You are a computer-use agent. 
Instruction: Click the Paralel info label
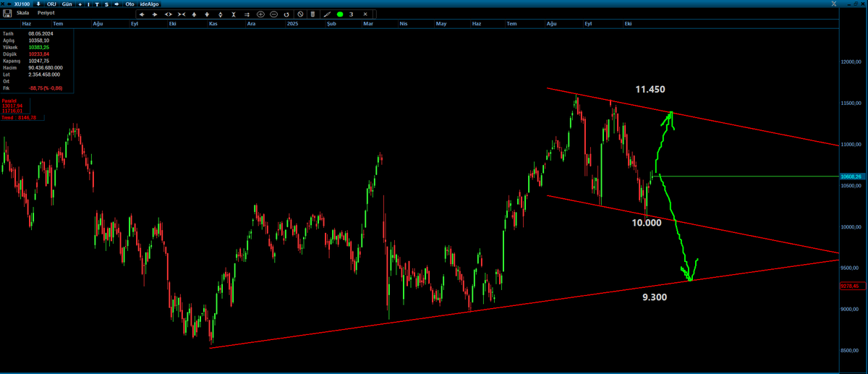point(8,101)
